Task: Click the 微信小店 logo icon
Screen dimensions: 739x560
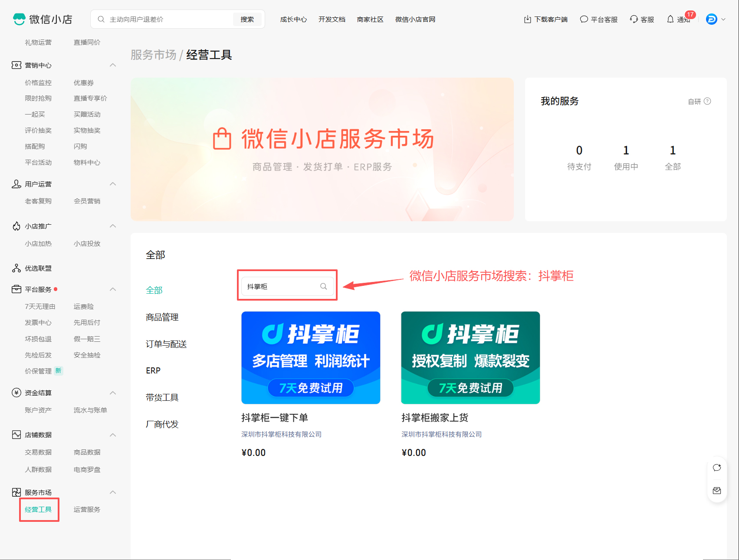Action: [x=19, y=19]
